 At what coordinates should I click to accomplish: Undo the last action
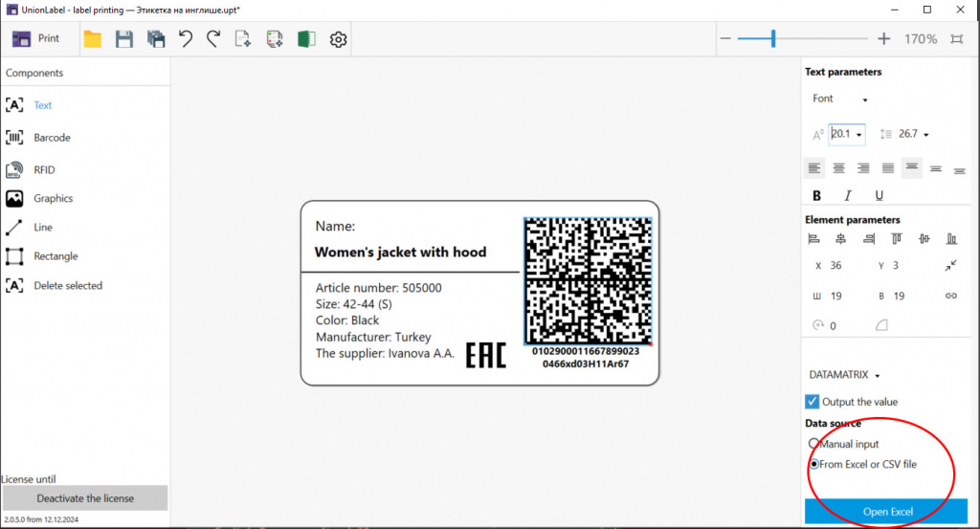tap(185, 39)
